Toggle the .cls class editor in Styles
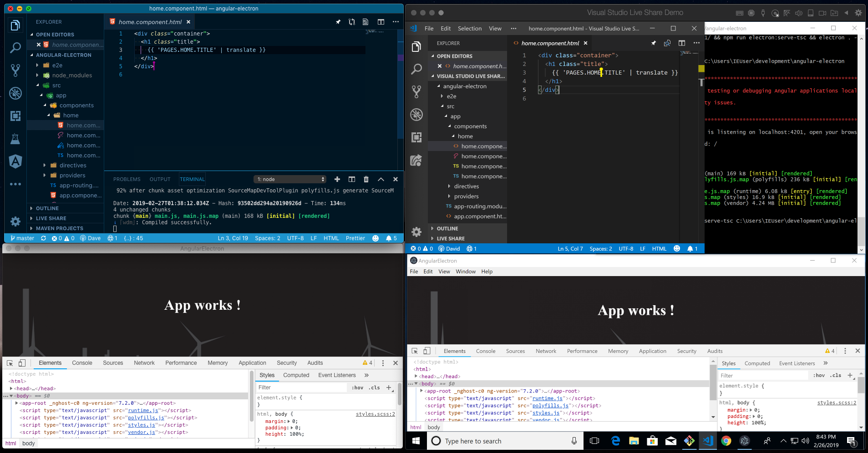 point(374,387)
